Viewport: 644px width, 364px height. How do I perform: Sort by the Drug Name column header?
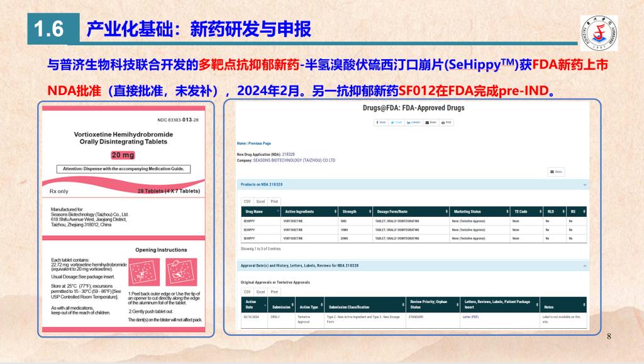tap(261, 212)
